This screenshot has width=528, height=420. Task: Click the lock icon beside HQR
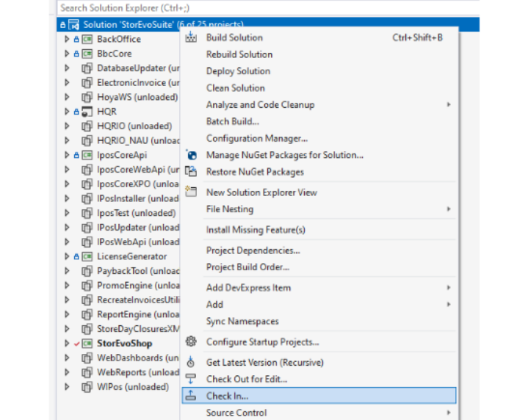76,112
